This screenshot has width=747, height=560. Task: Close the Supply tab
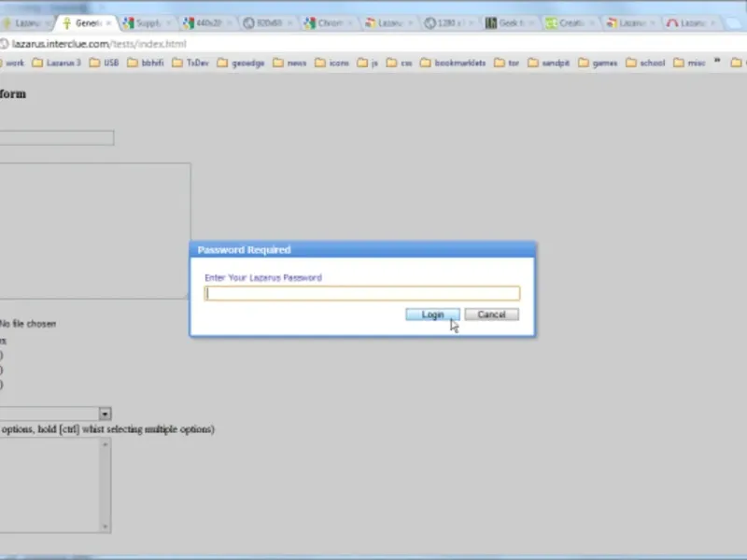pyautogui.click(x=168, y=22)
